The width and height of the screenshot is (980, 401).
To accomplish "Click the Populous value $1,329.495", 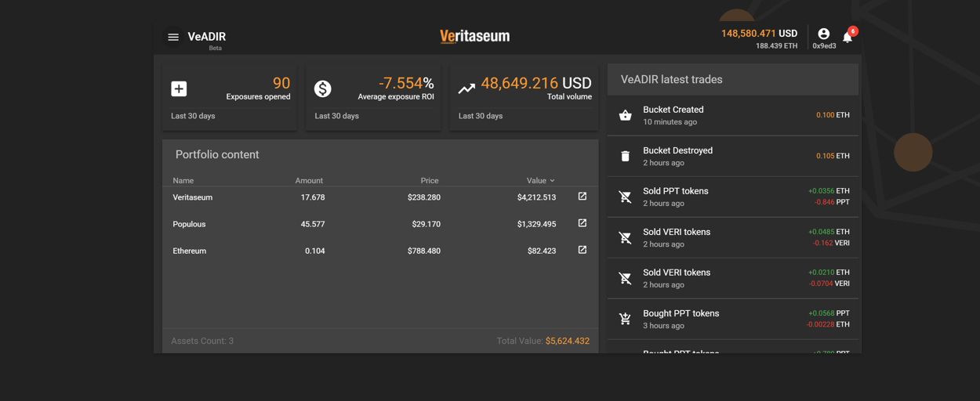I will click(536, 224).
